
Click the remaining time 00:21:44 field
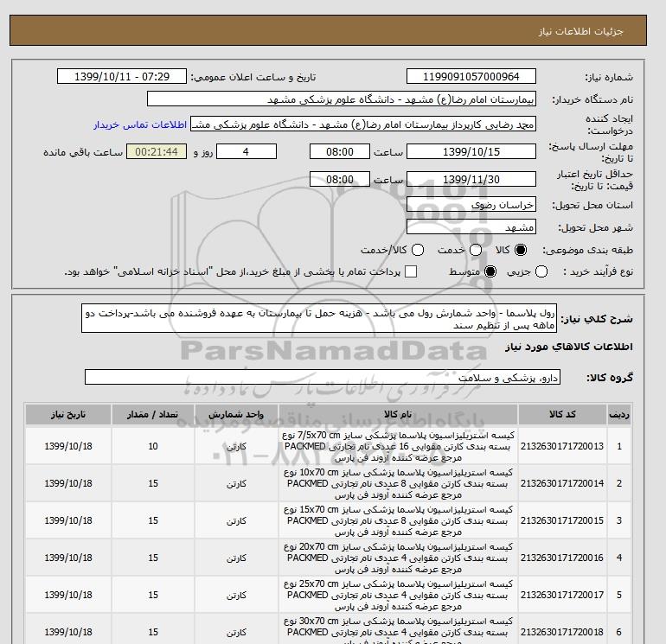[157, 151]
